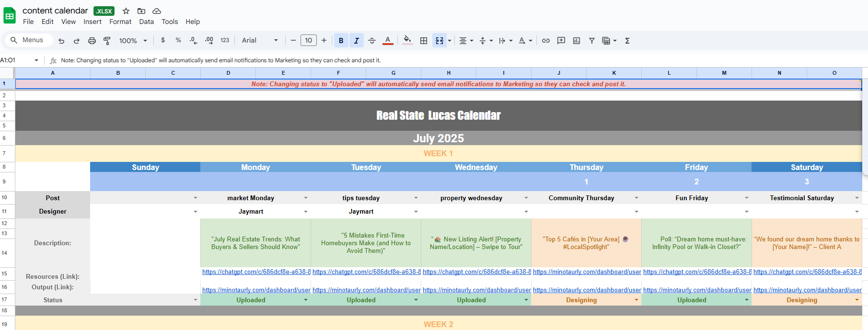Increase decimal places icon
868x330 pixels.
click(x=209, y=40)
